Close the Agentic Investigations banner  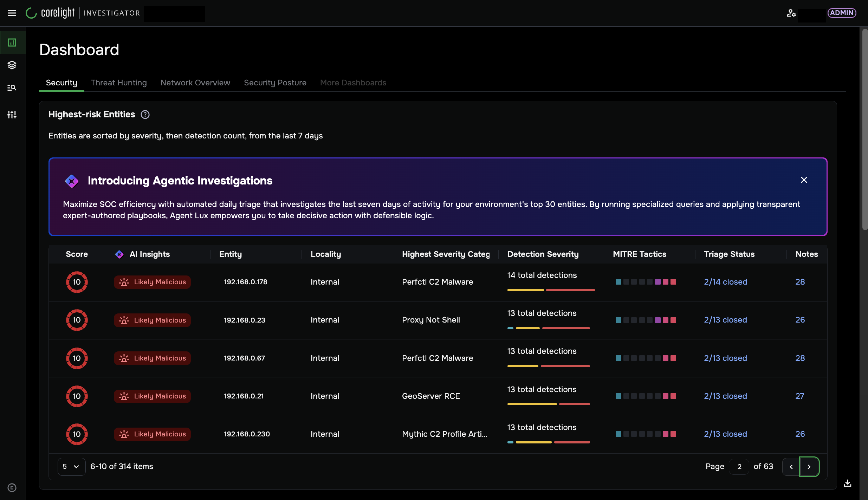[804, 180]
